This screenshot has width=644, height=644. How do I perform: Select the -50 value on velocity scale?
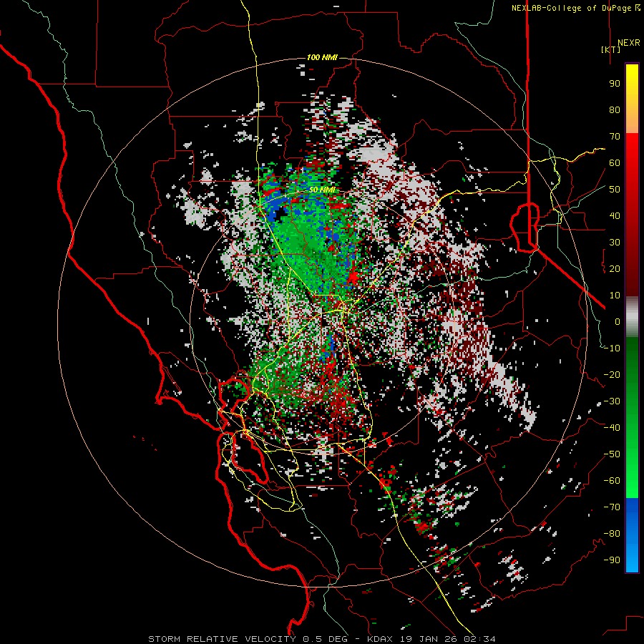(612, 454)
